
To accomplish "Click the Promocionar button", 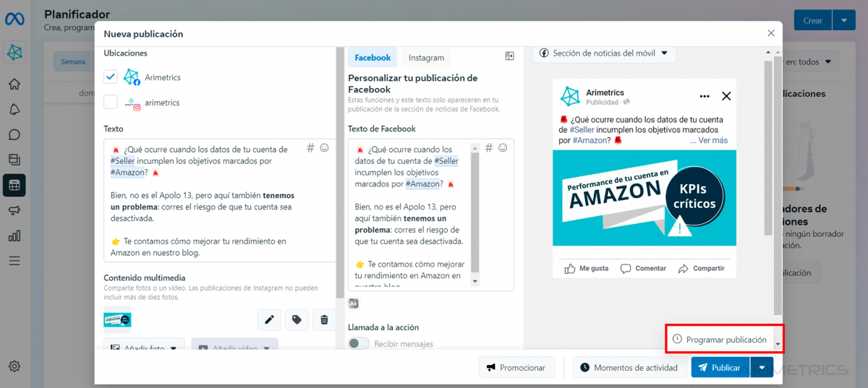I will coord(516,368).
